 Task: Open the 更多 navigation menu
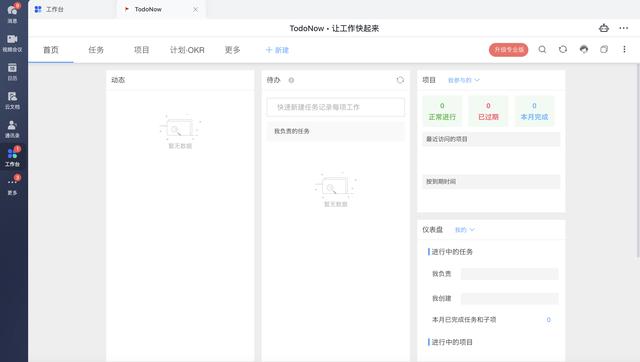(232, 50)
